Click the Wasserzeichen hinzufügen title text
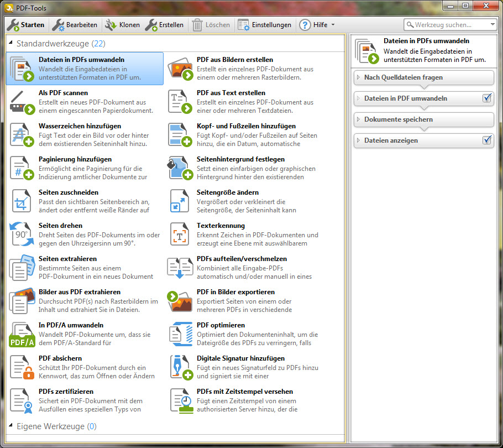This screenshot has width=503, height=448. point(80,126)
